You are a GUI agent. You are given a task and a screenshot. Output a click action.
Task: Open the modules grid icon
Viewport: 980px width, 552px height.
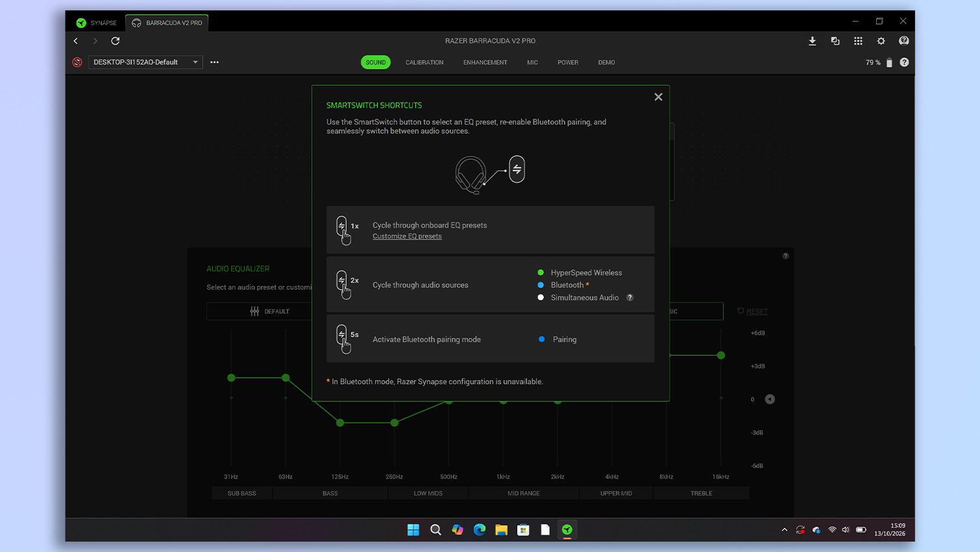tap(858, 41)
